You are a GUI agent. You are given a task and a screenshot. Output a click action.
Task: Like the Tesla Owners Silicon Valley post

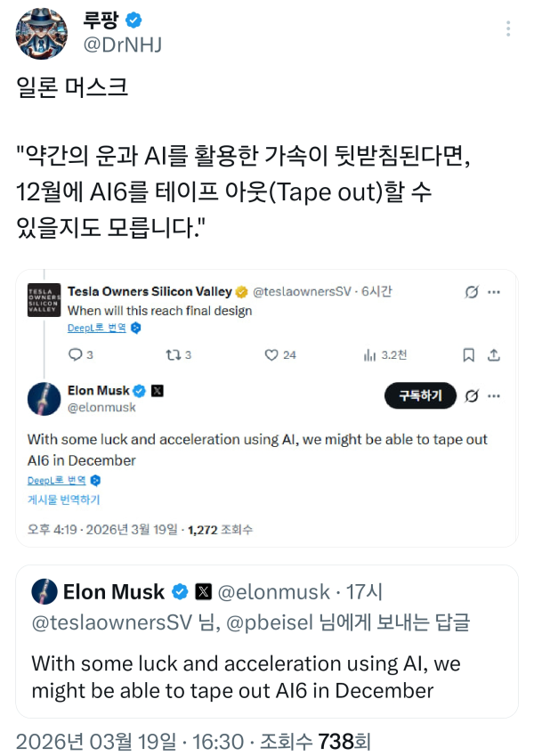(271, 355)
